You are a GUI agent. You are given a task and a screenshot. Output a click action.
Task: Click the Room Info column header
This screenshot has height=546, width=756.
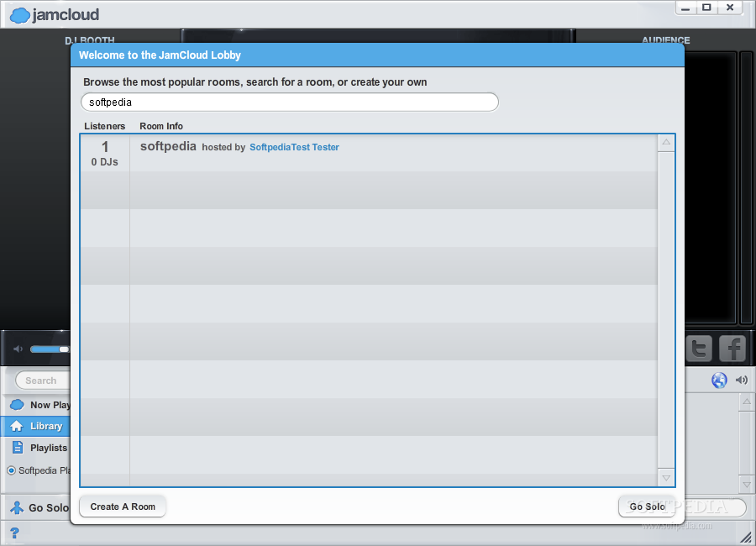click(x=161, y=126)
